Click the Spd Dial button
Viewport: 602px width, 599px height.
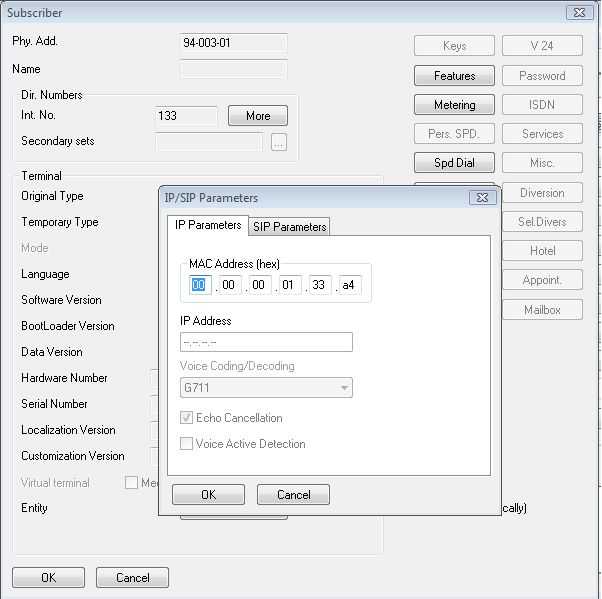tap(454, 163)
